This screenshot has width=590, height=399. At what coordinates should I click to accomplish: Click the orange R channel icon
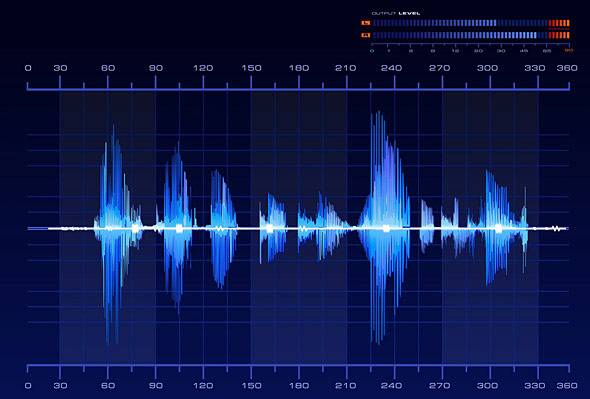365,35
